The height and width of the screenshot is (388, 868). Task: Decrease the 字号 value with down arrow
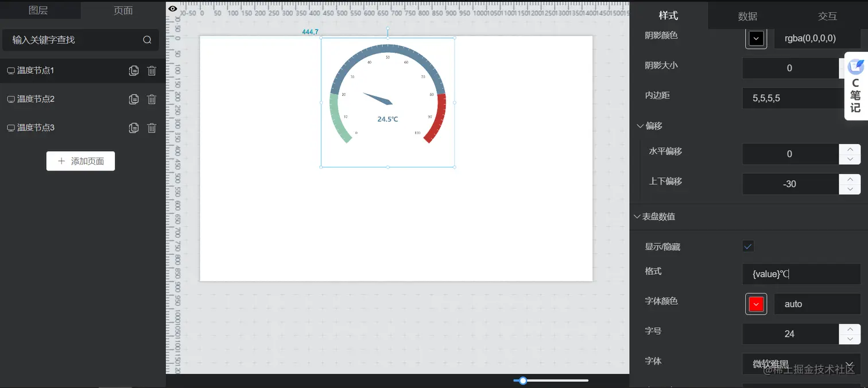850,339
